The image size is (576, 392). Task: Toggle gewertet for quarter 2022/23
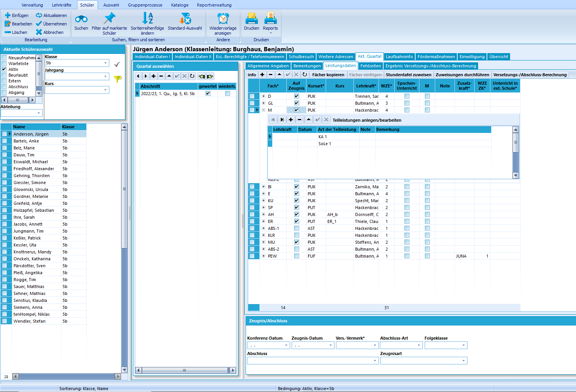[x=208, y=94]
